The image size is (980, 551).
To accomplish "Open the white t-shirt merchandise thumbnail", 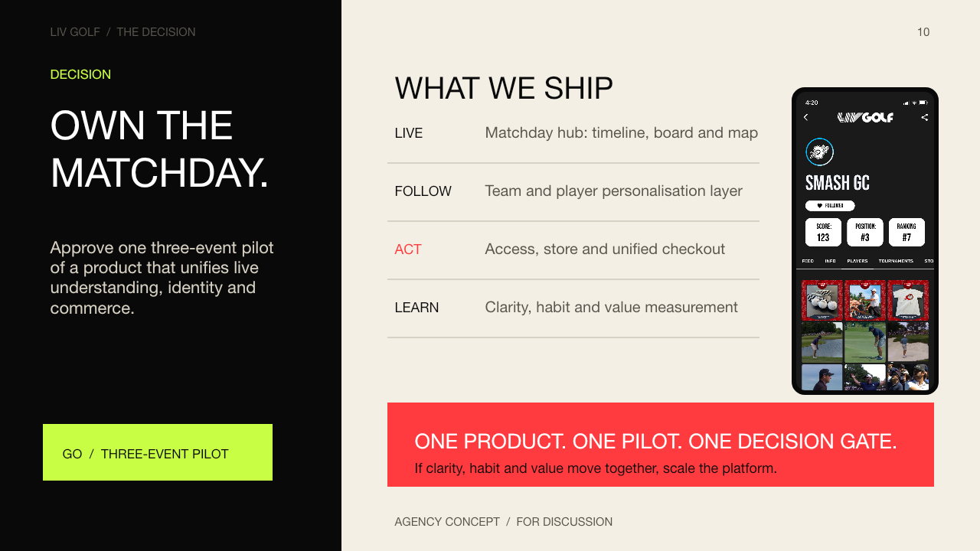I will [x=908, y=300].
